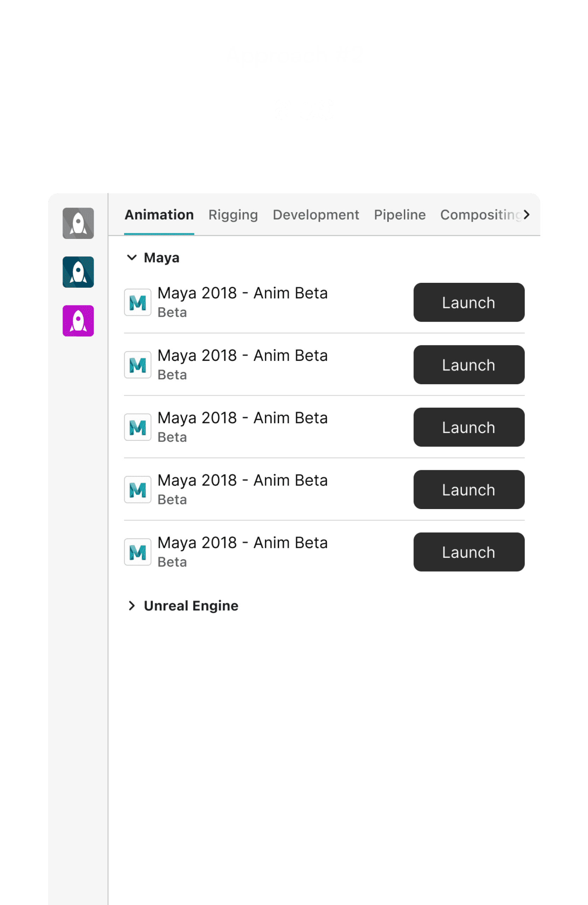
Task: Expand the Unreal Engine group chevron
Action: (131, 605)
